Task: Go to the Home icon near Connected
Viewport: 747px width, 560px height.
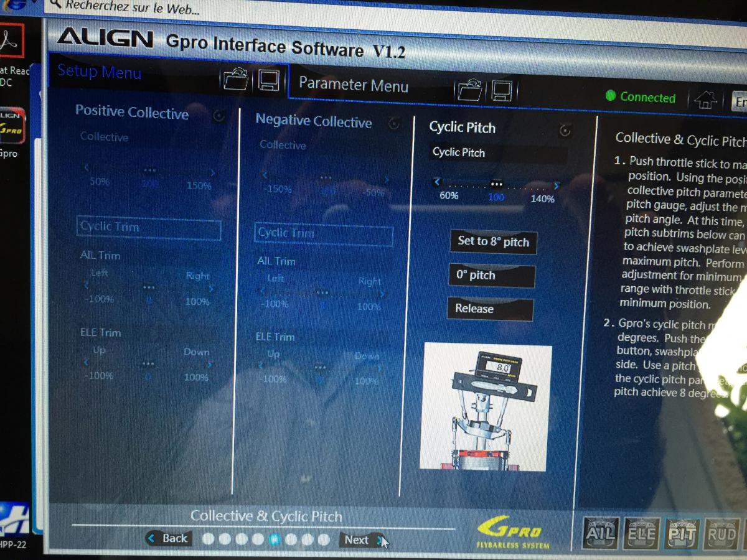Action: (706, 99)
